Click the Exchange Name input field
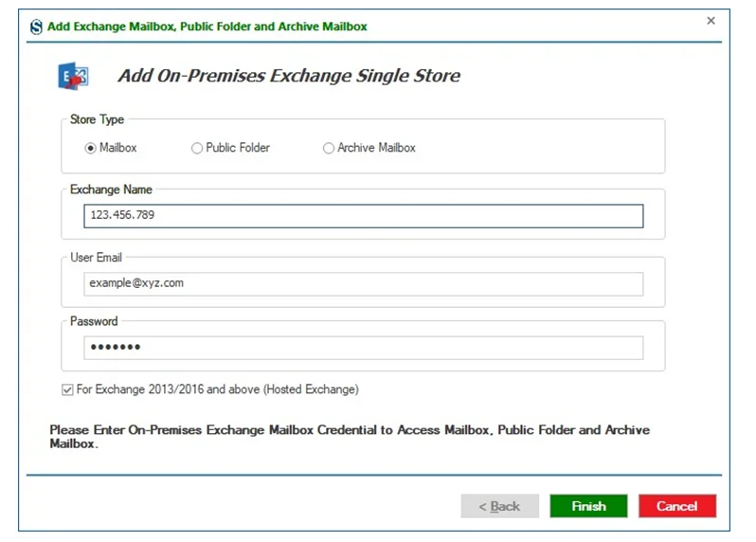The width and height of the screenshot is (756, 542). click(x=364, y=216)
